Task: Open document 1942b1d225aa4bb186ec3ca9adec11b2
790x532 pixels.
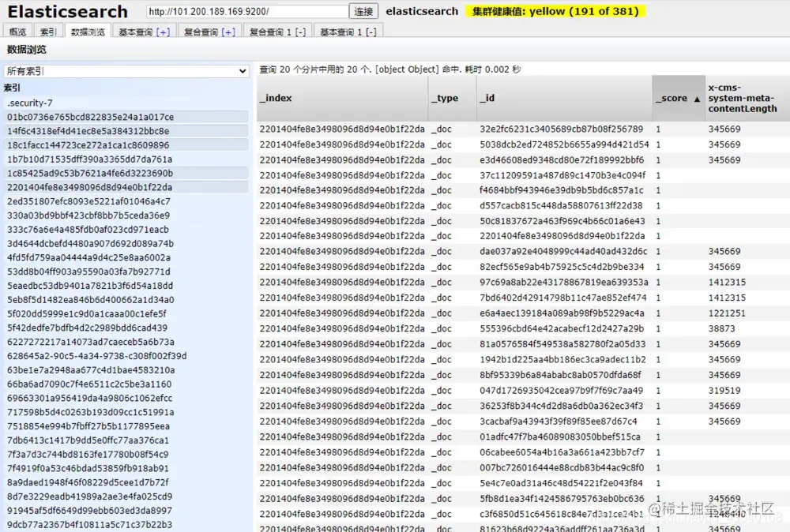Action: tap(562, 360)
